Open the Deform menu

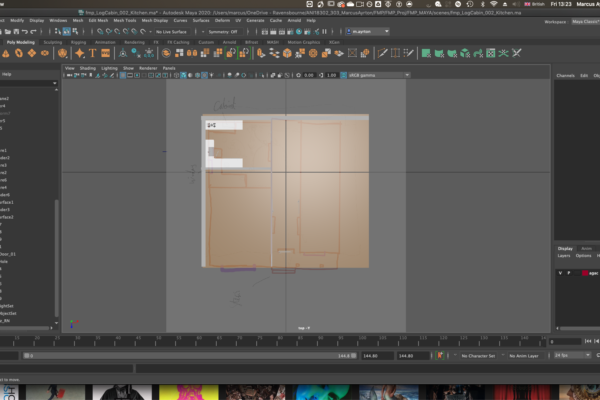pyautogui.click(x=222, y=20)
